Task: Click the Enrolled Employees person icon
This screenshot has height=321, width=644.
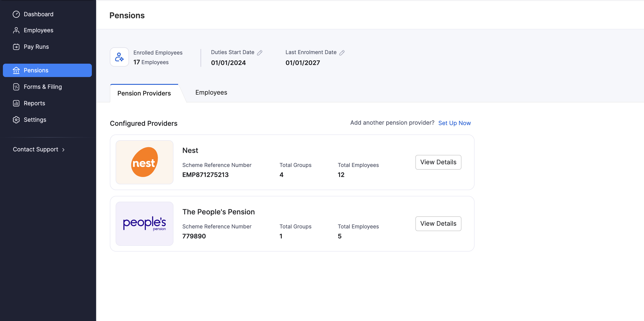Action: click(119, 57)
